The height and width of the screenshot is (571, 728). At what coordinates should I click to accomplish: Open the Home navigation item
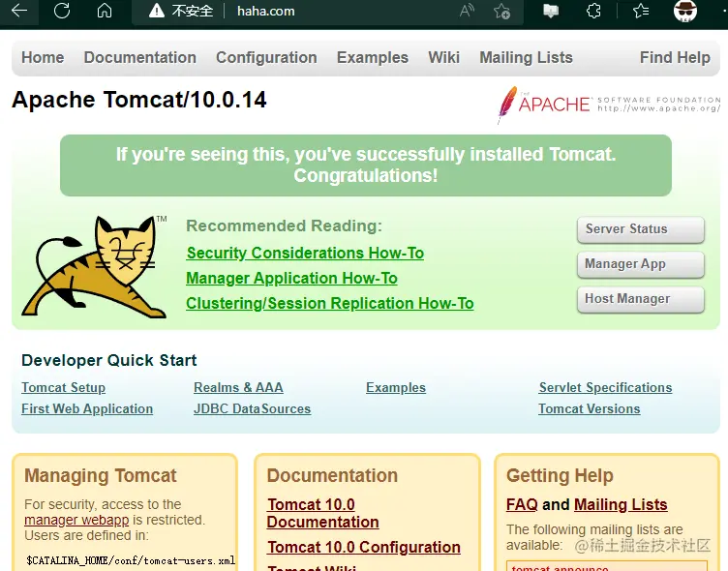(43, 57)
